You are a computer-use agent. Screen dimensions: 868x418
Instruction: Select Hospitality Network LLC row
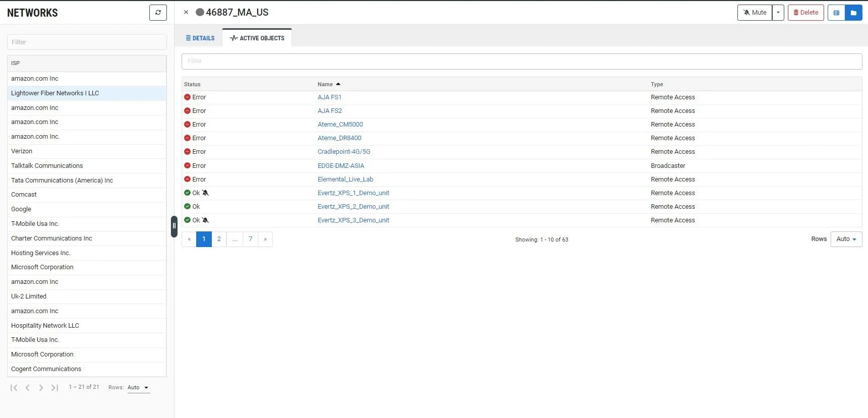click(87, 326)
